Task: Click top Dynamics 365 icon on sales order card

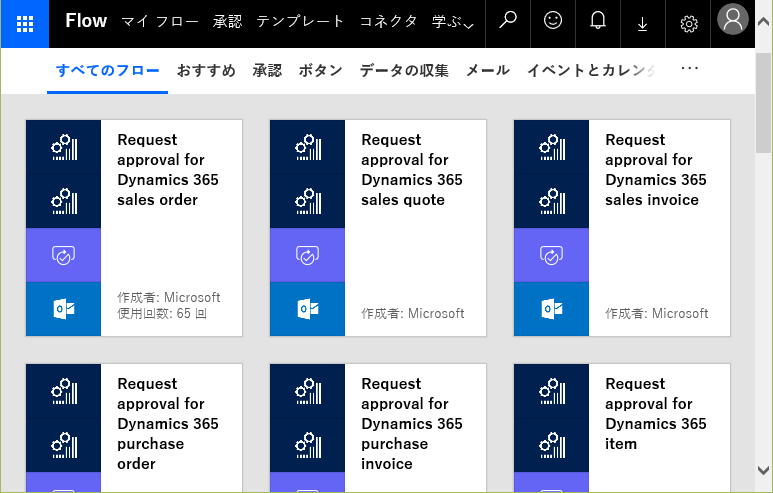Action: coord(64,147)
